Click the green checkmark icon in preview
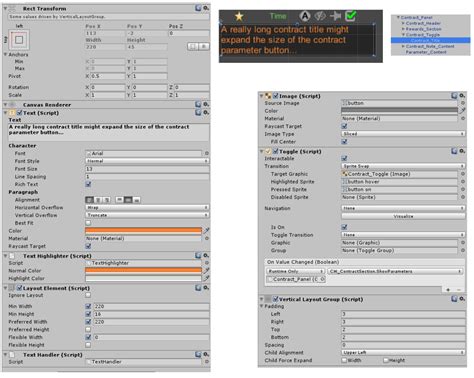The height and width of the screenshot is (378, 474). coord(351,16)
